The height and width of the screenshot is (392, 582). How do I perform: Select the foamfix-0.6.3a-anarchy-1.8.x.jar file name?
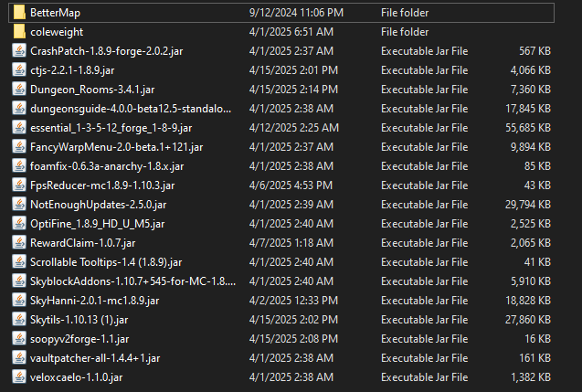tap(107, 166)
